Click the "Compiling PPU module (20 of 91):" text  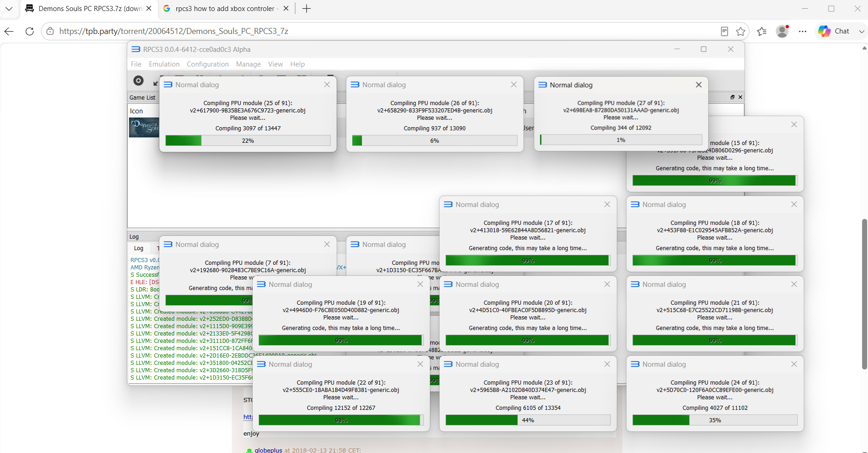528,303
